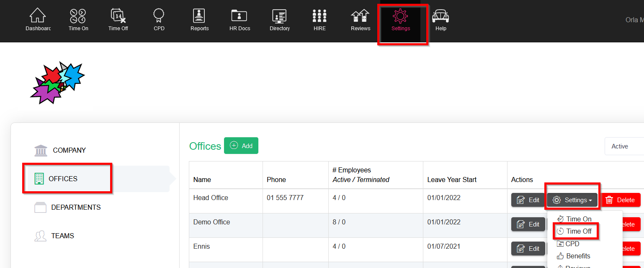Image resolution: width=644 pixels, height=268 pixels.
Task: Select Time Off from settings menu
Action: (x=578, y=232)
